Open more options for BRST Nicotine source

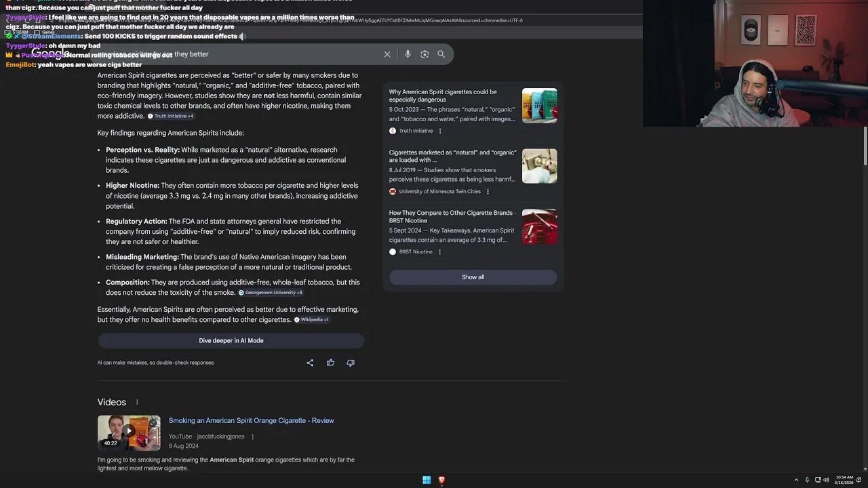click(x=439, y=252)
